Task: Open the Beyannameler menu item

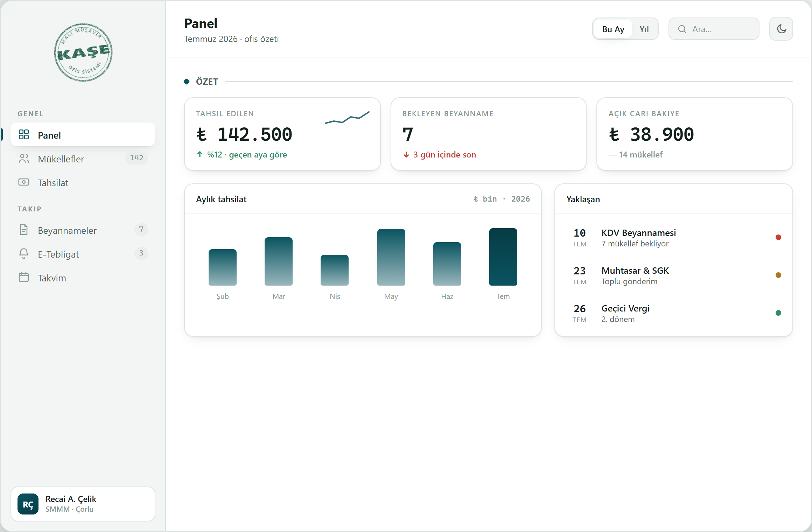Action: 83,230
